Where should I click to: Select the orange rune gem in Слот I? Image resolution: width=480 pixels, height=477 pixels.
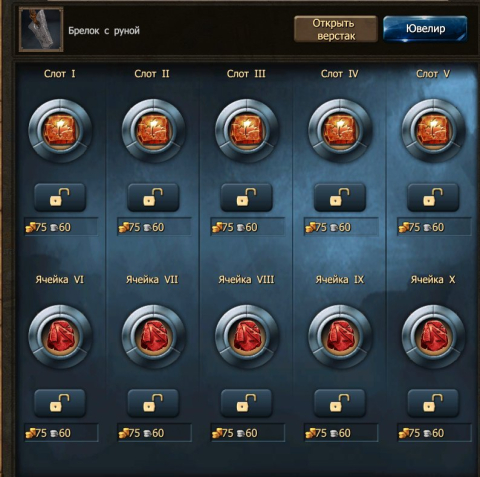click(60, 130)
